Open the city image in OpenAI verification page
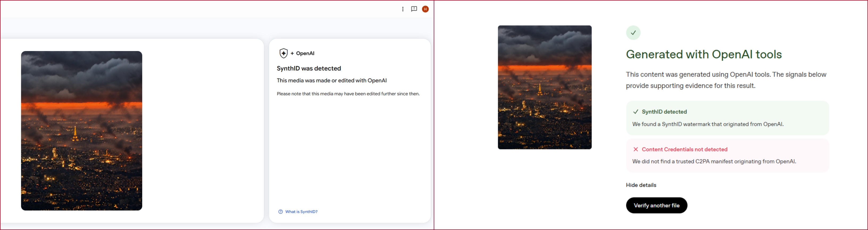Image resolution: width=868 pixels, height=230 pixels. click(x=545, y=87)
